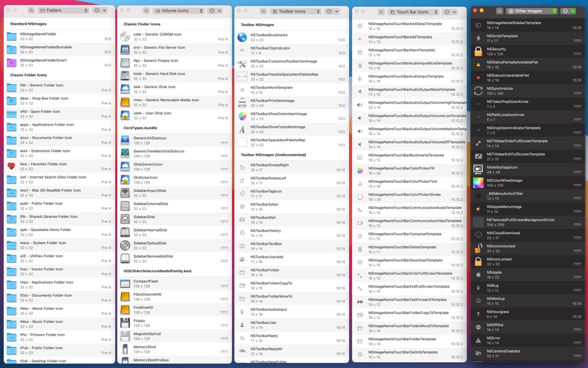
Task: Open the Other Images category popup menu
Action: tap(532, 11)
